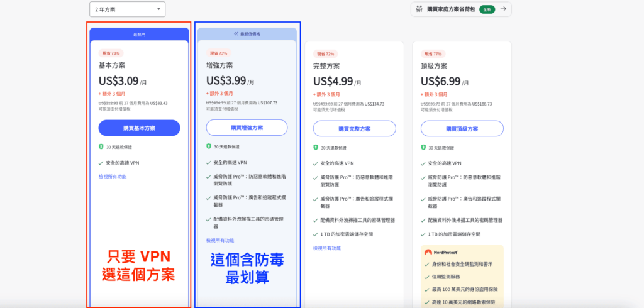Click the 現省 73% badge in 基本方案

click(111, 53)
